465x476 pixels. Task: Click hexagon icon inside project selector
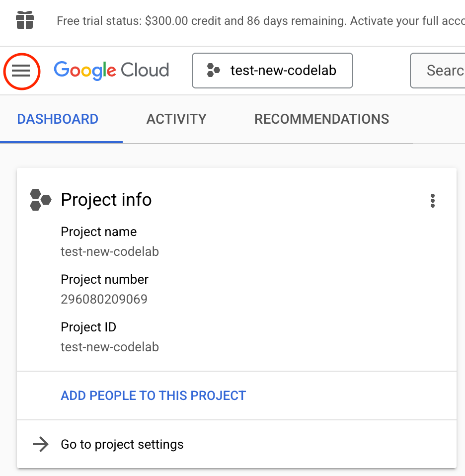214,71
